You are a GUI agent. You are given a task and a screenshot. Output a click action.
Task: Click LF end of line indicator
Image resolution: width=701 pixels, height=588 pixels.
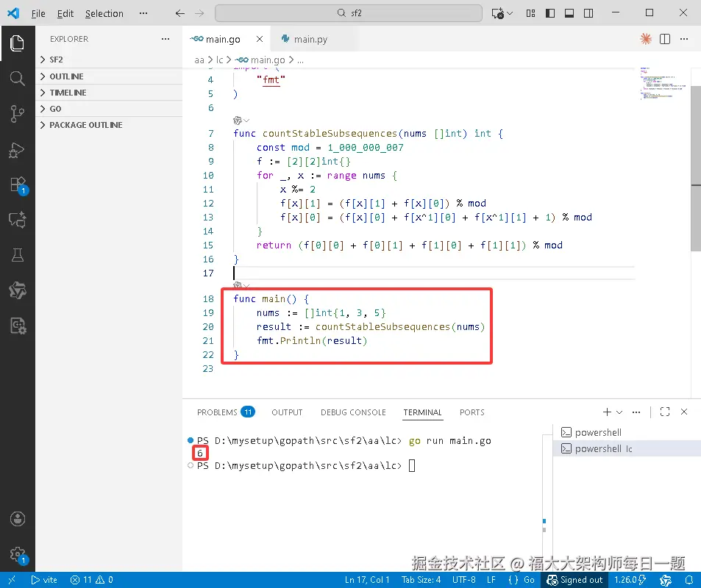pos(491,580)
